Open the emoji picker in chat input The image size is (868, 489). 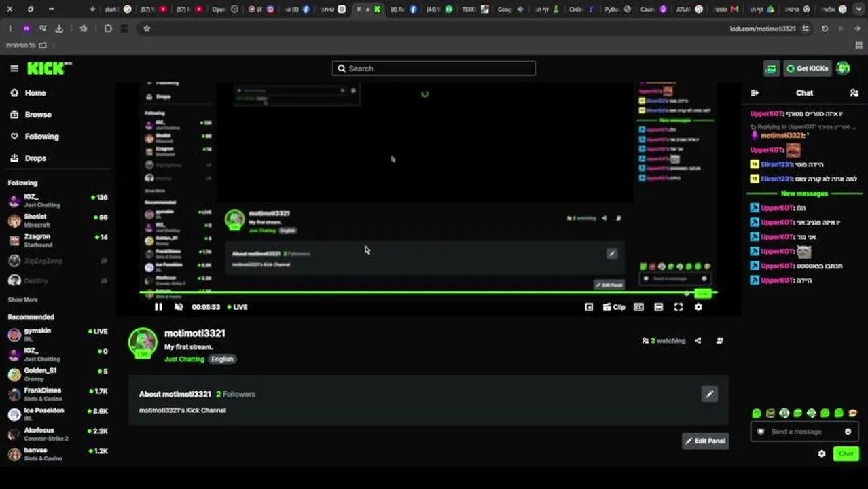[x=848, y=431]
